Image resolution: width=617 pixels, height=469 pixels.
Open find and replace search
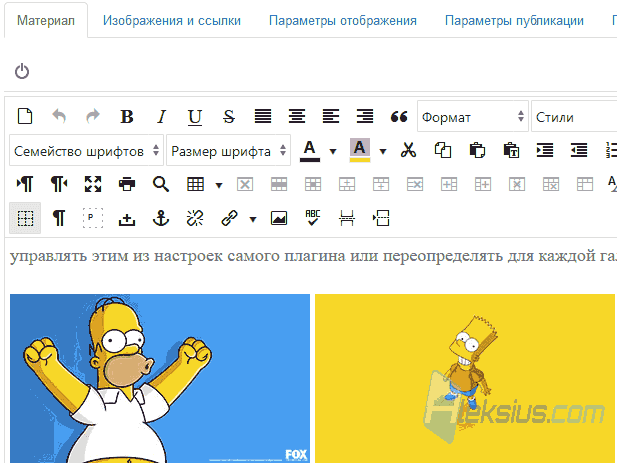point(161,184)
